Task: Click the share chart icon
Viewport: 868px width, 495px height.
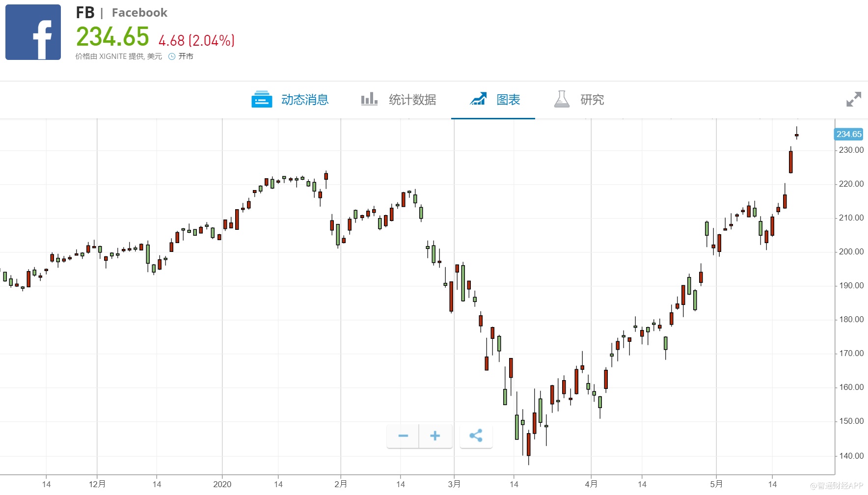Action: (x=476, y=436)
